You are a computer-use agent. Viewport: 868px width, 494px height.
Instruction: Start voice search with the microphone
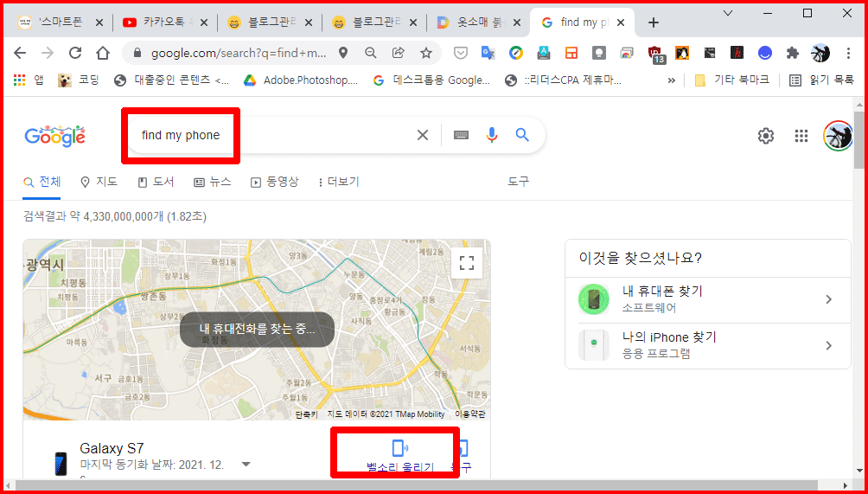coord(492,135)
